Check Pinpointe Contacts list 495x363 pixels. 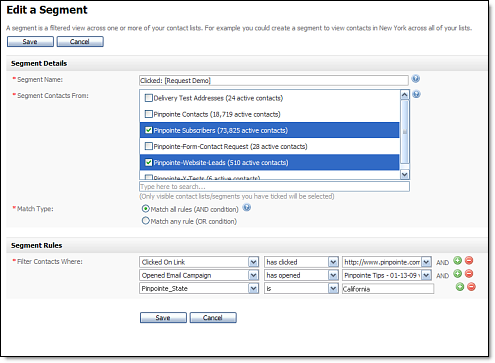tap(149, 114)
